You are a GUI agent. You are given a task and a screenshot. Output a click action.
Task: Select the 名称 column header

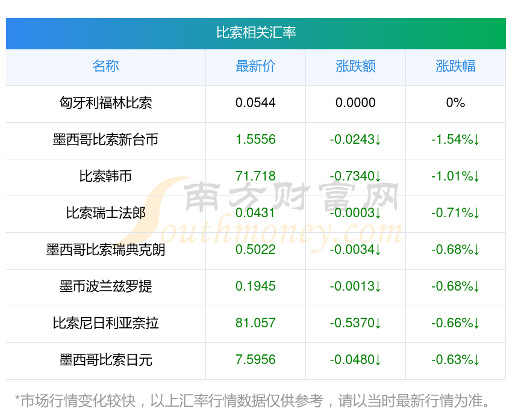click(105, 66)
